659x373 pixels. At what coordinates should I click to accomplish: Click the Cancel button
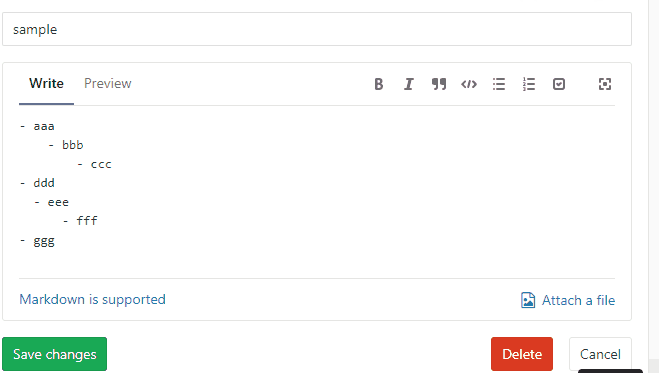[x=600, y=354]
